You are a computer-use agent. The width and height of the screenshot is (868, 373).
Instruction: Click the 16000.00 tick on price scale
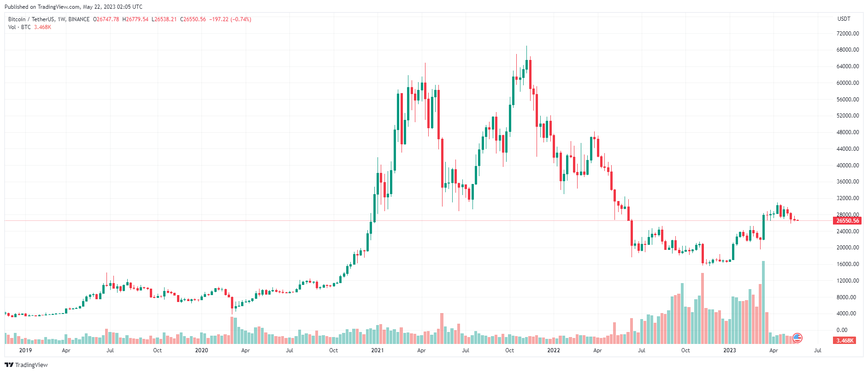tap(848, 264)
